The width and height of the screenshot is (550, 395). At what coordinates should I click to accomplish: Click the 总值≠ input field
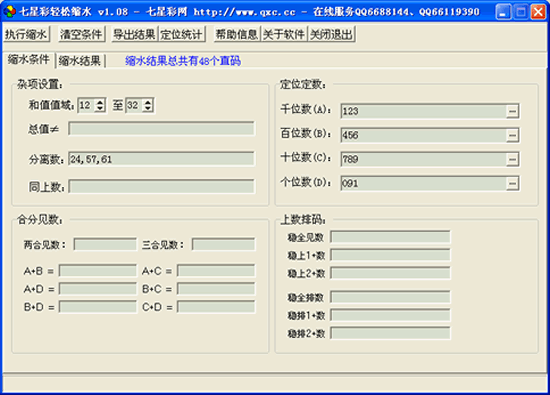click(x=161, y=128)
